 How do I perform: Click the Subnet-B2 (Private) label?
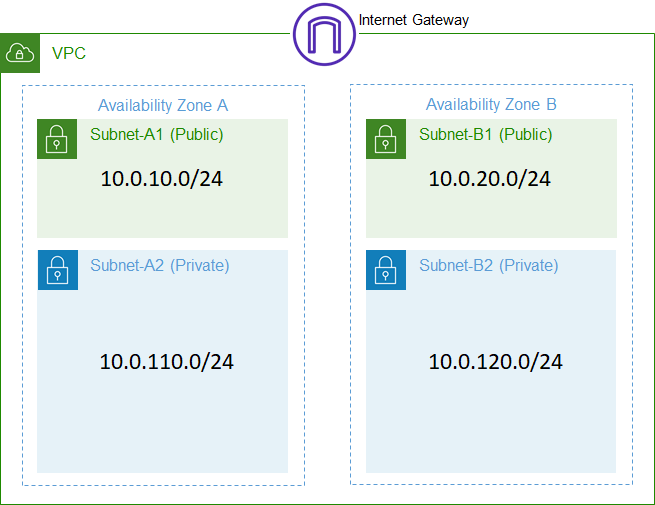point(489,266)
